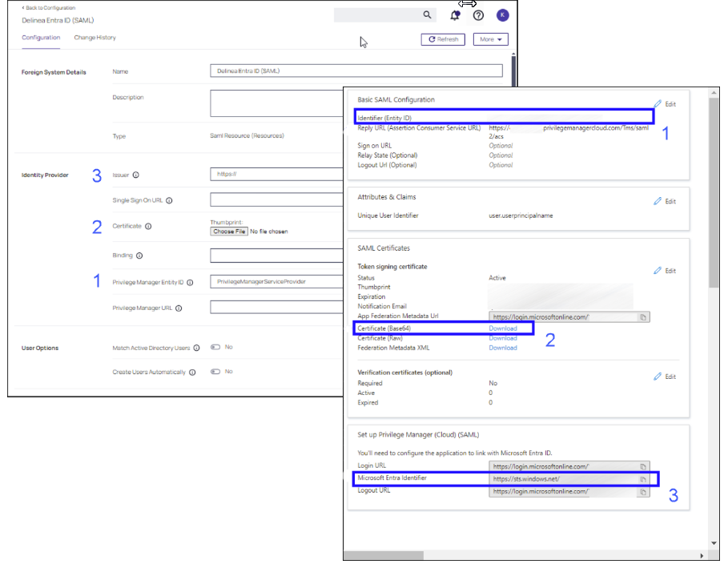The height and width of the screenshot is (572, 728).
Task: Toggle Match Active Directory Users switch
Action: tap(215, 348)
